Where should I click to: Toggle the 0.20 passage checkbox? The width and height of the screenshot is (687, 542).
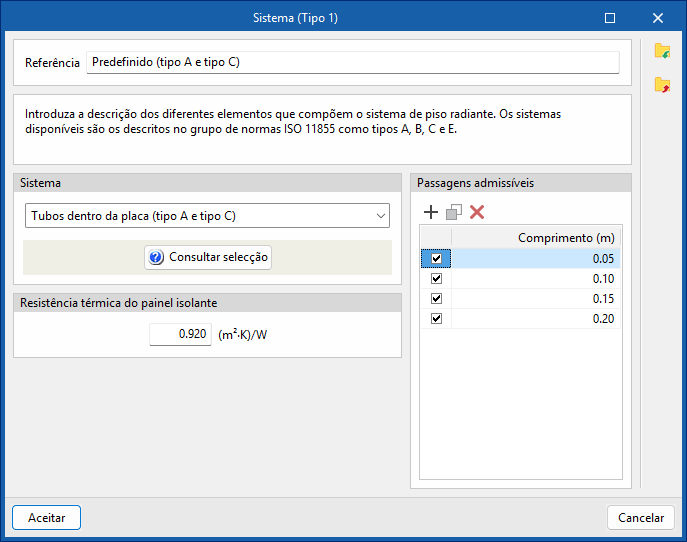click(436, 319)
